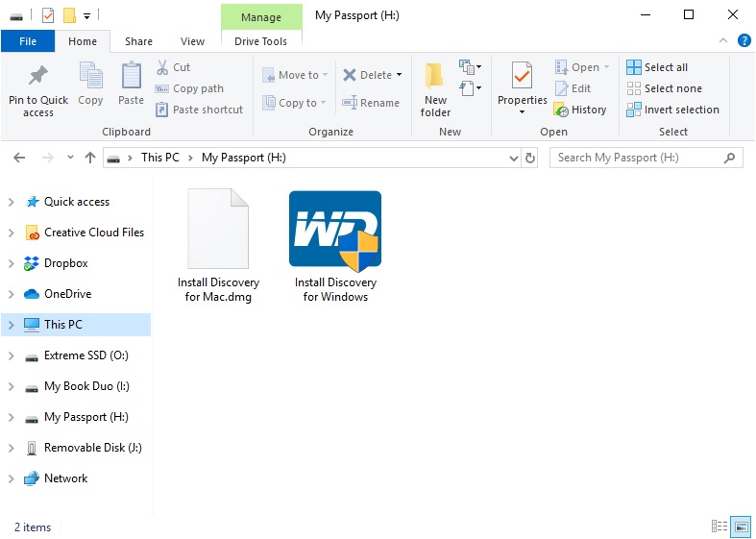Click Invert selection
756x539 pixels.
(x=672, y=110)
